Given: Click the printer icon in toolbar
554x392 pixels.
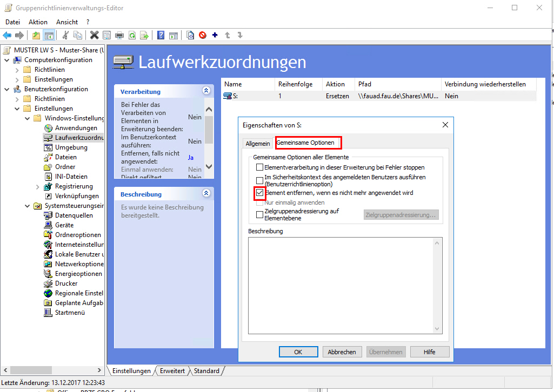Looking at the screenshot, I should coord(119,36).
